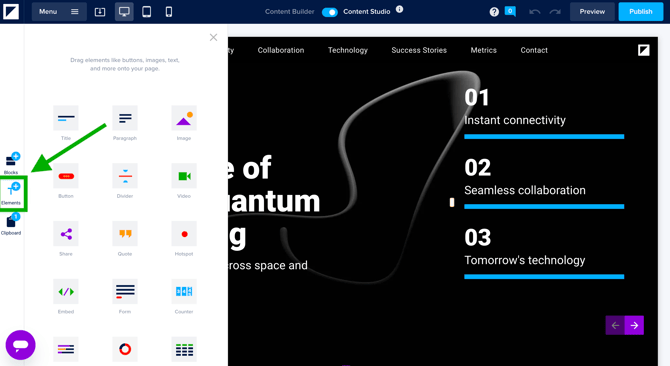670x366 pixels.
Task: Go to Collaboration nav item
Action: tap(281, 50)
